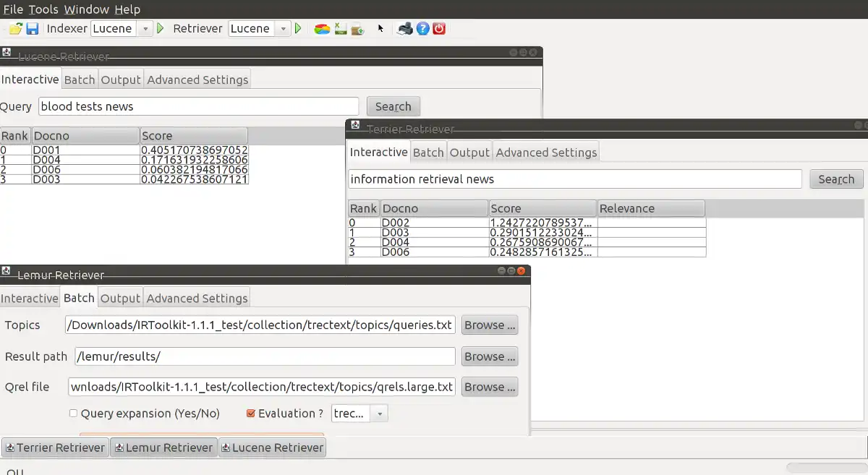Click Score column header in Terrier results

coord(542,208)
